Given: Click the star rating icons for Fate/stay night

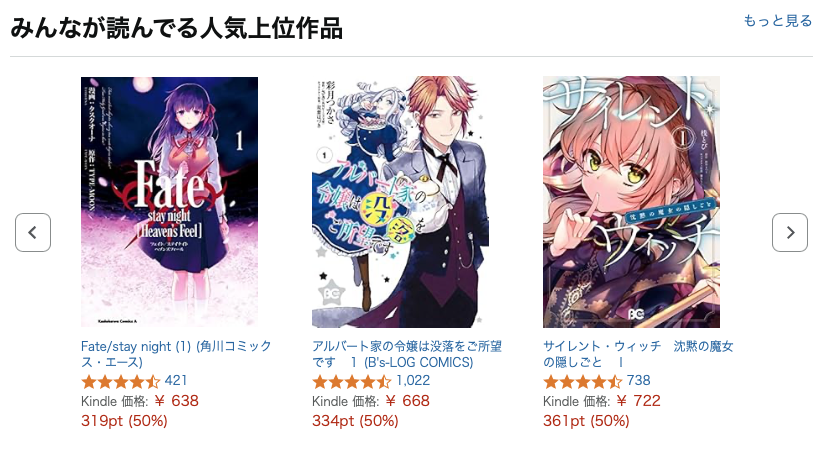Looking at the screenshot, I should [x=121, y=381].
